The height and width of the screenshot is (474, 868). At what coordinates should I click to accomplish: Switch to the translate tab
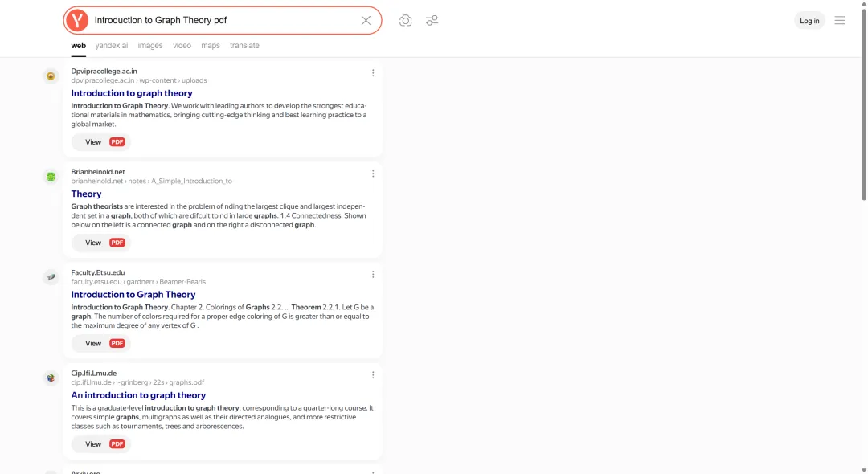tap(244, 46)
